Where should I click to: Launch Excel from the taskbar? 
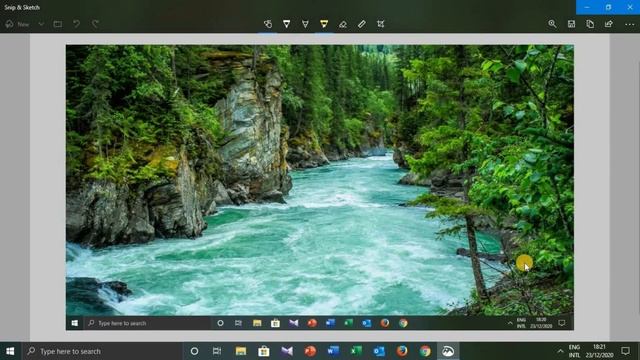coord(356,351)
